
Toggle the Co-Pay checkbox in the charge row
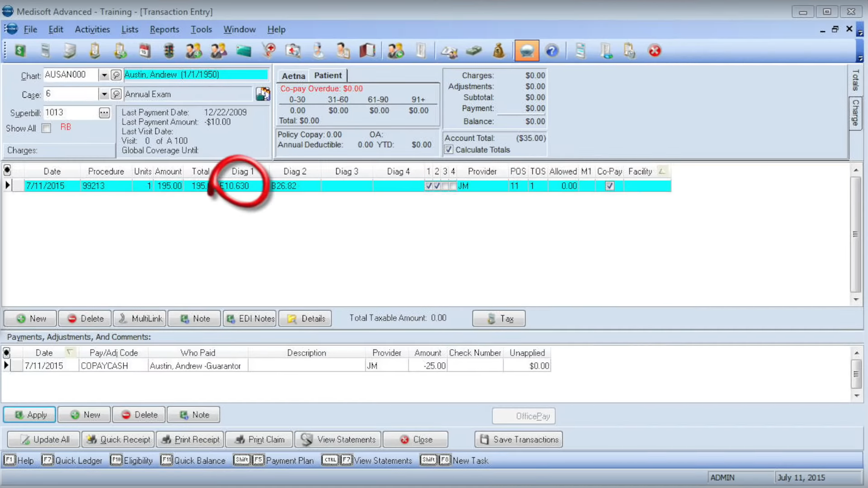tap(609, 186)
